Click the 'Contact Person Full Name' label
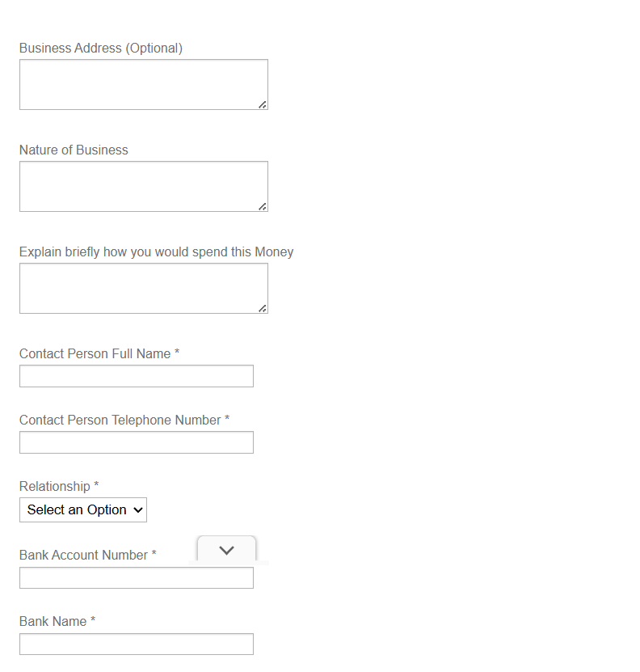The image size is (640, 672). pos(95,354)
